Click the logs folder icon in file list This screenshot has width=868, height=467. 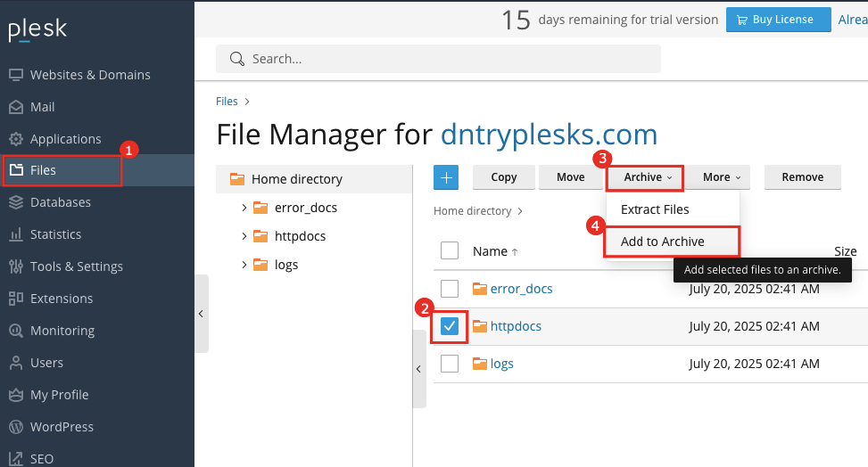tap(479, 364)
